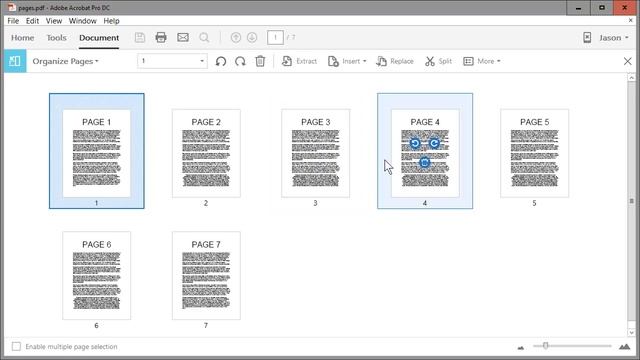
Task: Select the Page 6 thumbnail
Action: (97, 276)
